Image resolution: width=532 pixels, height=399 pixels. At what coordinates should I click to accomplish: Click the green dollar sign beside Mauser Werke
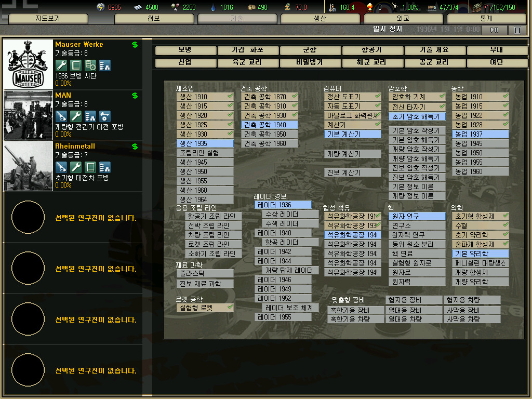(135, 45)
